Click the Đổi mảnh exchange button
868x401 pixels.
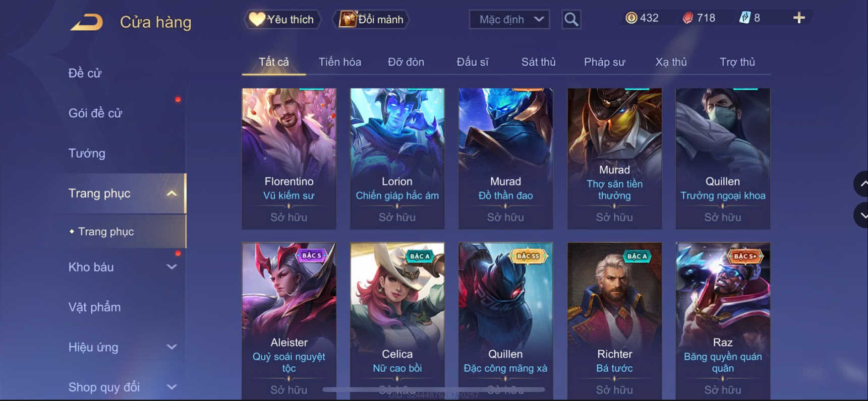coord(371,20)
